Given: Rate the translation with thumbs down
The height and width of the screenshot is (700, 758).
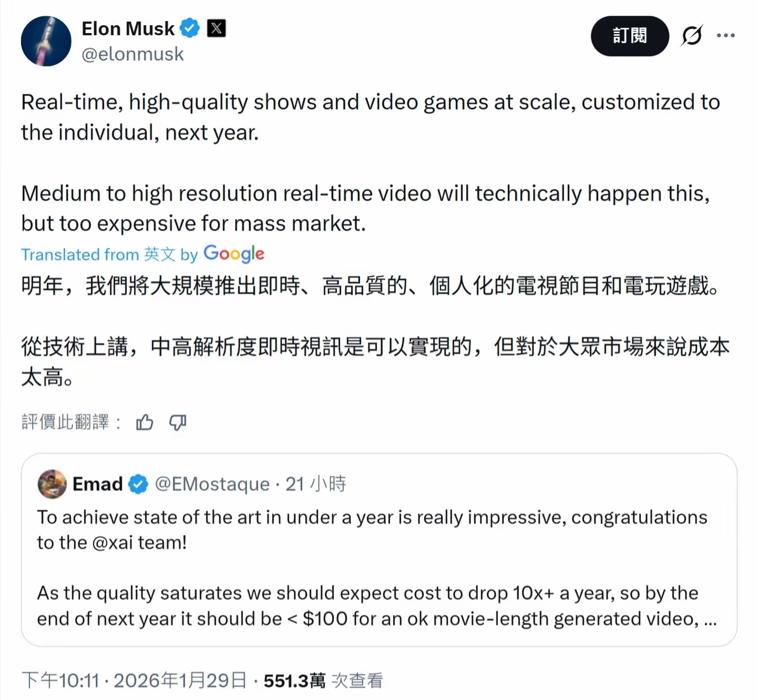Looking at the screenshot, I should pos(178,422).
